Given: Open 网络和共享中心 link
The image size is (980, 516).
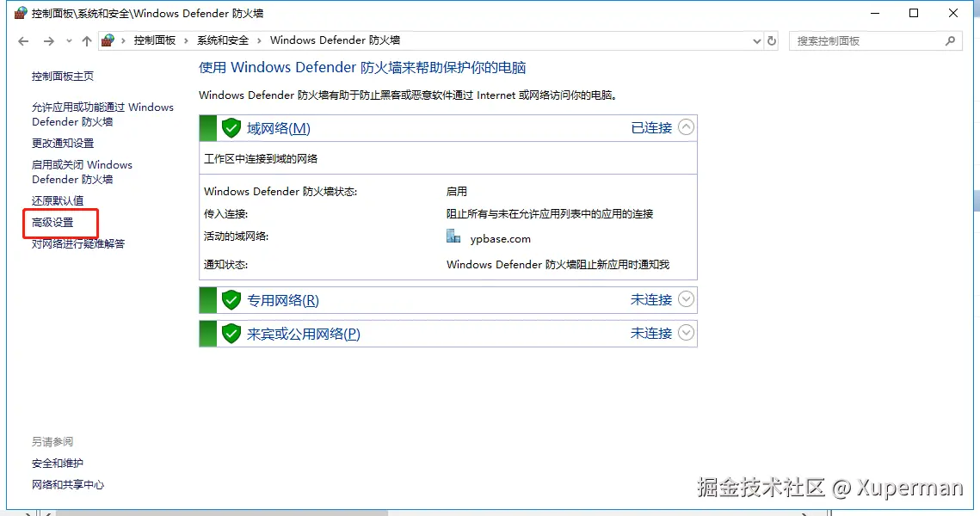Looking at the screenshot, I should pyautogui.click(x=68, y=485).
